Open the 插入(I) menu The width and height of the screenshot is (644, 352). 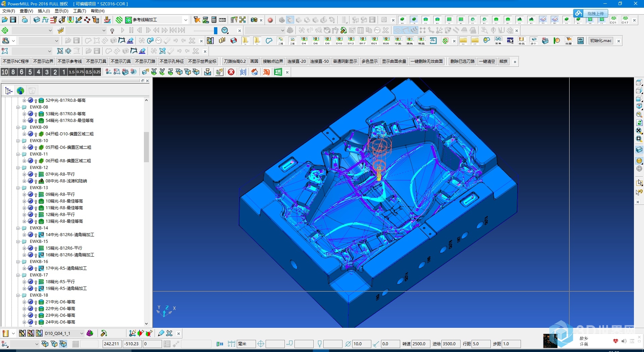44,11
